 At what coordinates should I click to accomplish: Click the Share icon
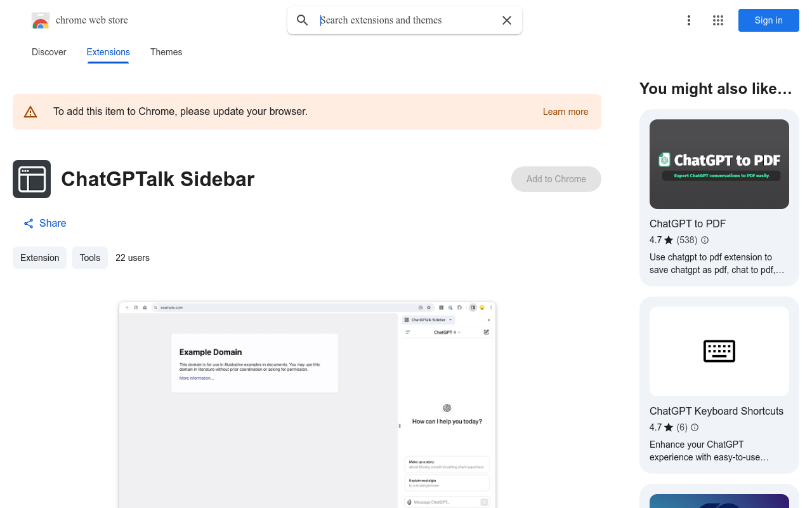tap(29, 224)
